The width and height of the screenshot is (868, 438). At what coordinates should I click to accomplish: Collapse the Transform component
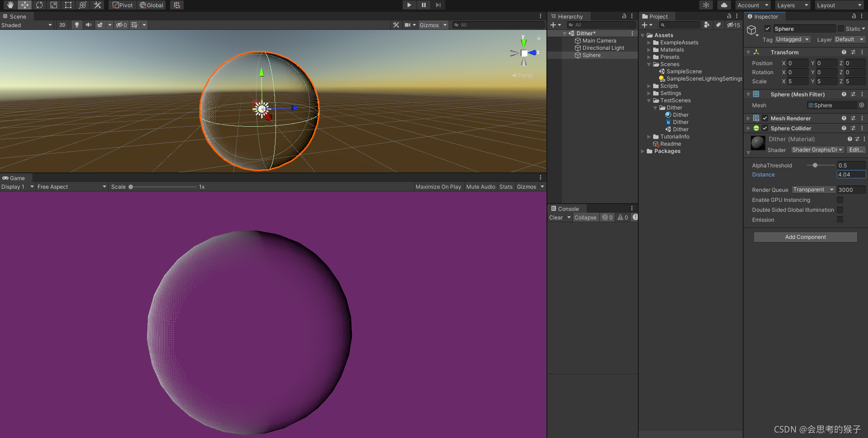748,52
